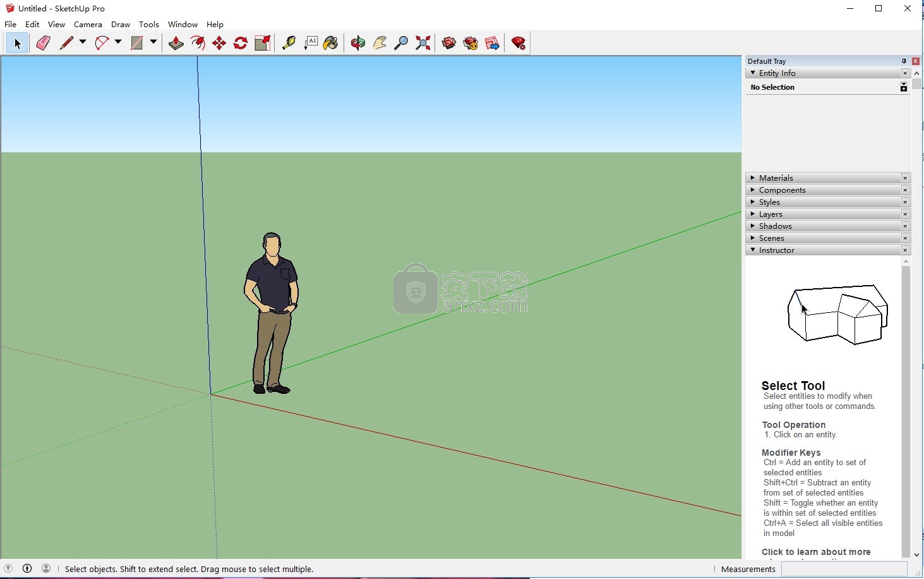Open the Arc tool dropdown arrow

[x=118, y=42]
